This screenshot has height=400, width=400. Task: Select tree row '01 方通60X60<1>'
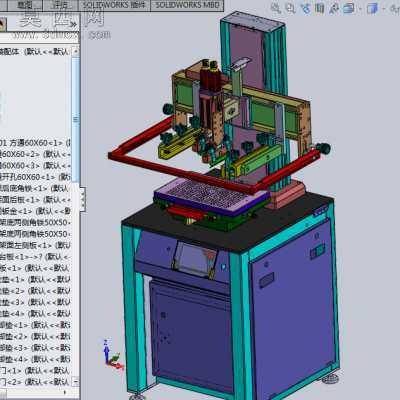(x=35, y=143)
